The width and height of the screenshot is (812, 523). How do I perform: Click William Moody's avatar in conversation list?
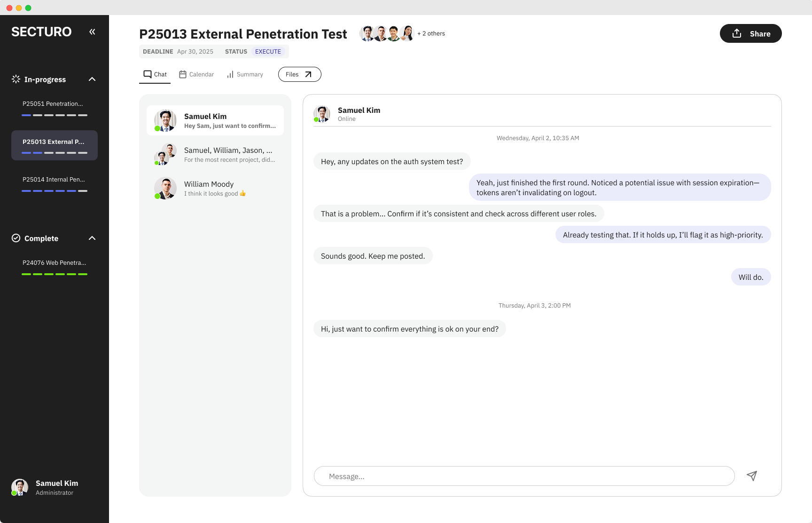pyautogui.click(x=165, y=188)
